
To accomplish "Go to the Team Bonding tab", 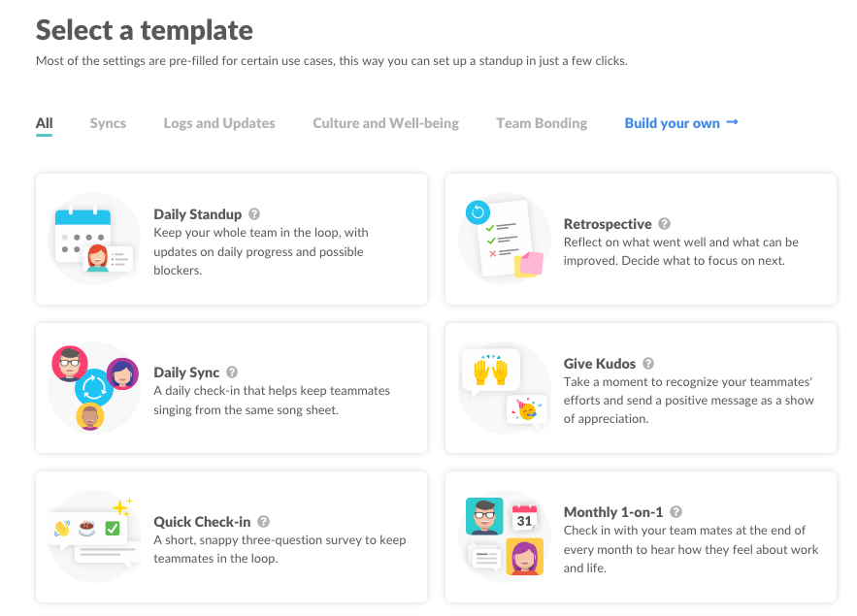I will coord(542,123).
